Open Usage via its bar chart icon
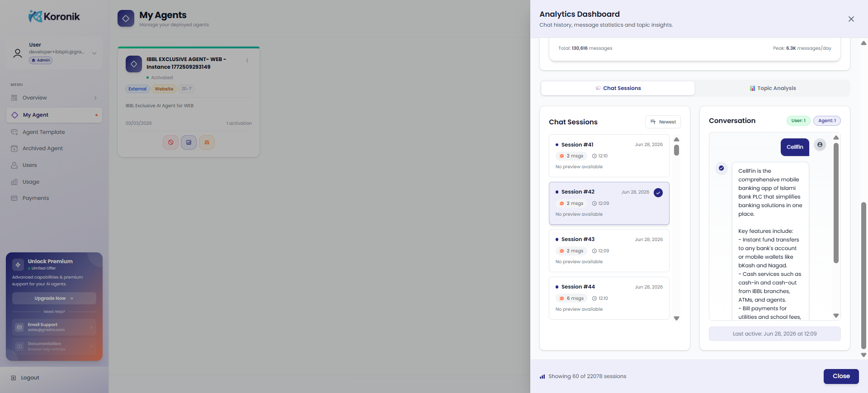Viewport: 868px width, 393px height. (14, 182)
